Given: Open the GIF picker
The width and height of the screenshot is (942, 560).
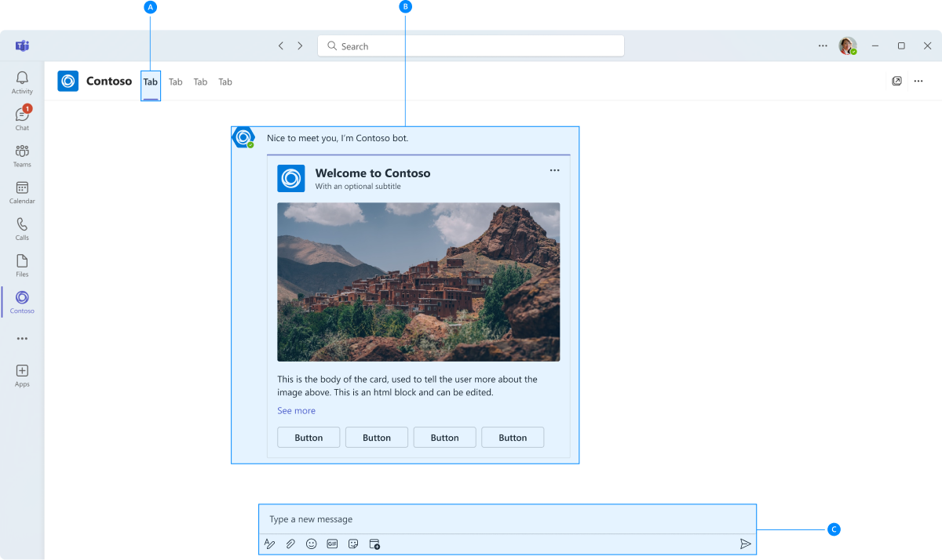Looking at the screenshot, I should tap(332, 544).
